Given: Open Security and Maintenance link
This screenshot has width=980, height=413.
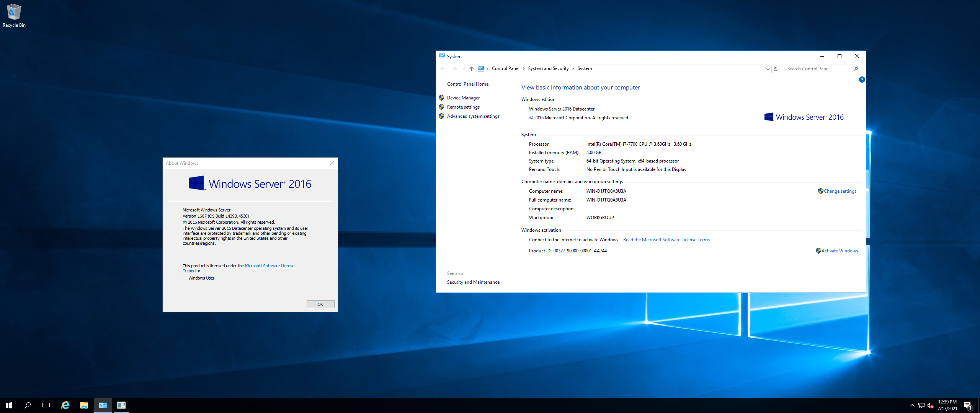Looking at the screenshot, I should (473, 282).
